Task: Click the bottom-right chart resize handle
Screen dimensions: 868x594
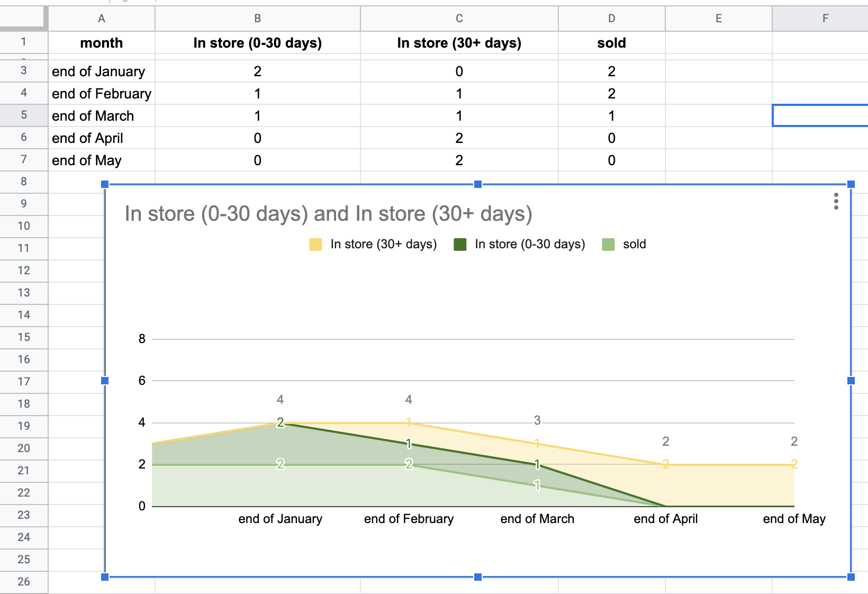Action: click(851, 577)
